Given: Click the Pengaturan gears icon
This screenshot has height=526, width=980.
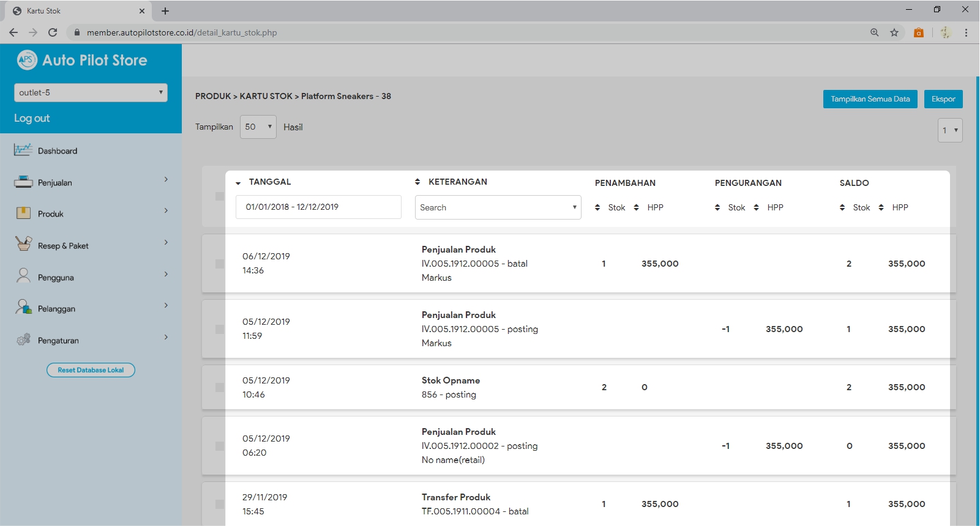Looking at the screenshot, I should coord(23,339).
